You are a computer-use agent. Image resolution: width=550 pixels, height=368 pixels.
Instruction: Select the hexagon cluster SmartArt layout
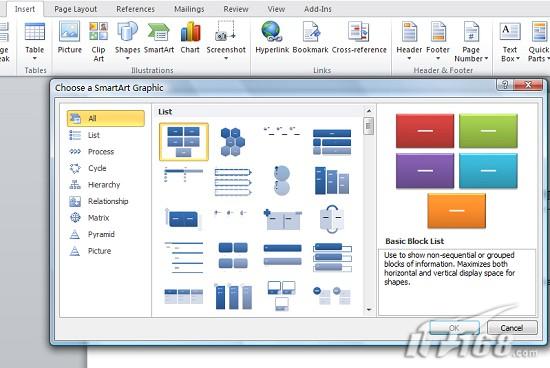click(x=233, y=142)
